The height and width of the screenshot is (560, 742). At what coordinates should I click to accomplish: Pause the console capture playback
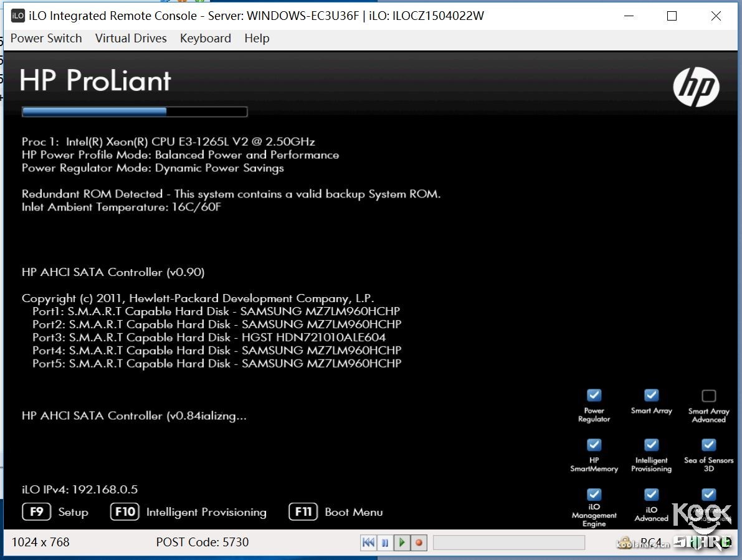(385, 542)
